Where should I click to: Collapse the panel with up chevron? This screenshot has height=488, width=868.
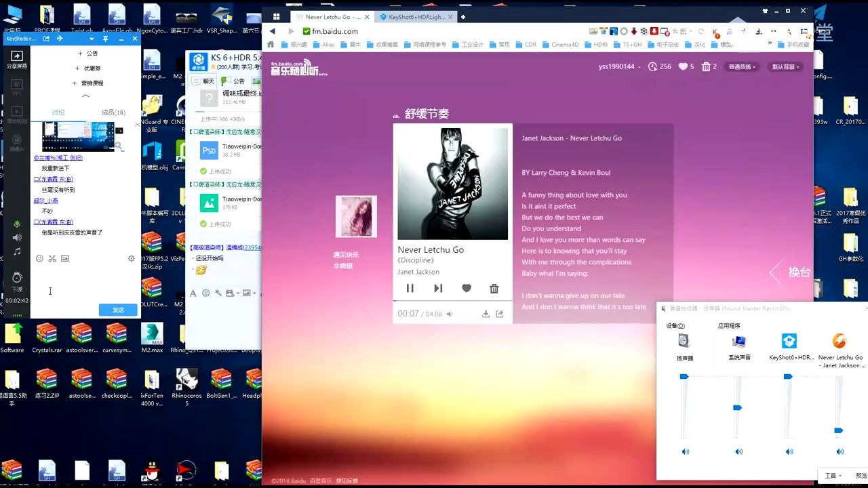point(85,96)
